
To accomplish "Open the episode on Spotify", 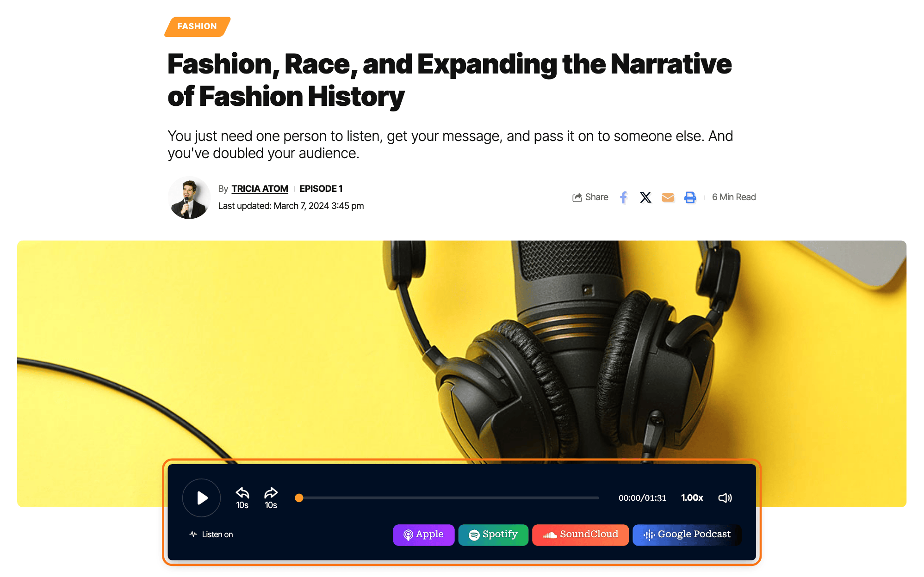I will tap(493, 534).
